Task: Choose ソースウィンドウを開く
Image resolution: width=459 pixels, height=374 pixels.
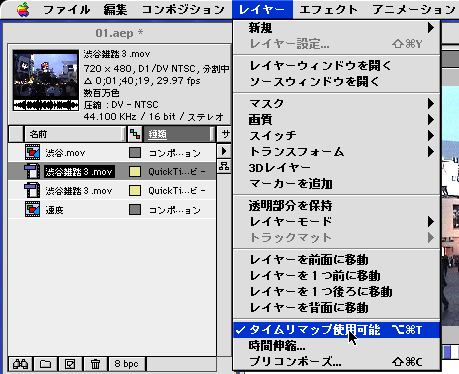Action: coord(337,81)
